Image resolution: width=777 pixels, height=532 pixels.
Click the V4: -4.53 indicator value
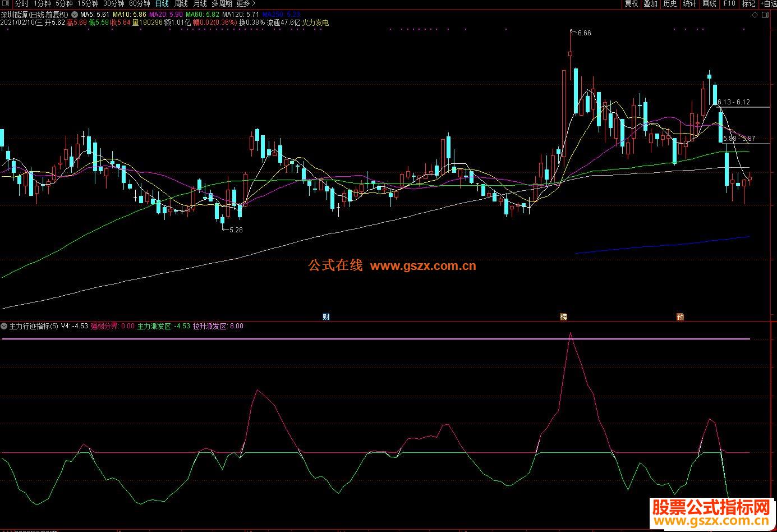74,326
